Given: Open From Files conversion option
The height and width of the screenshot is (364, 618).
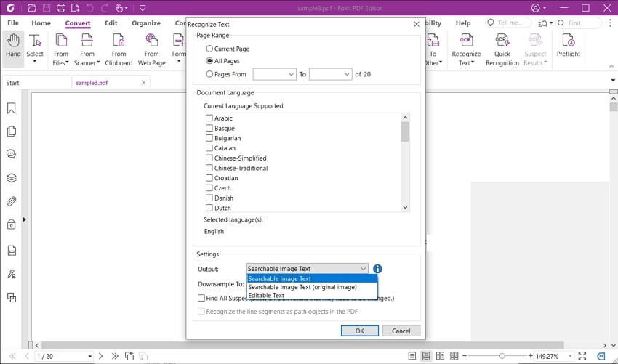Looking at the screenshot, I should pos(60,49).
